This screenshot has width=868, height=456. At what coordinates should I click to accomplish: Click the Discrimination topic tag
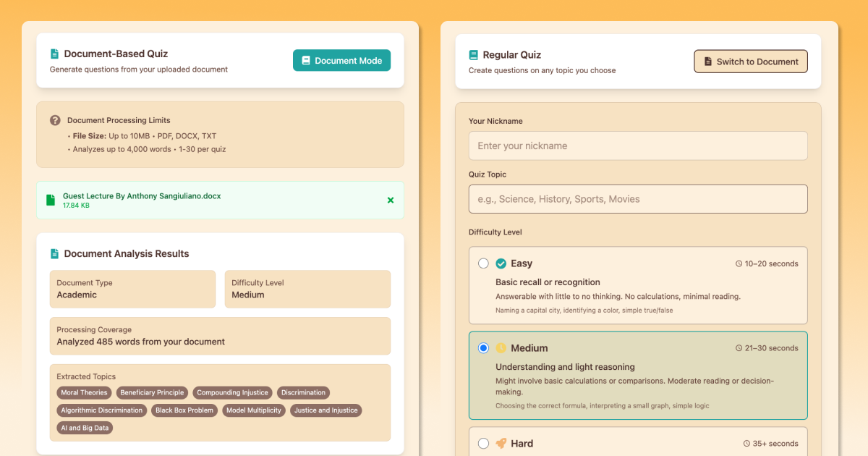click(x=303, y=393)
